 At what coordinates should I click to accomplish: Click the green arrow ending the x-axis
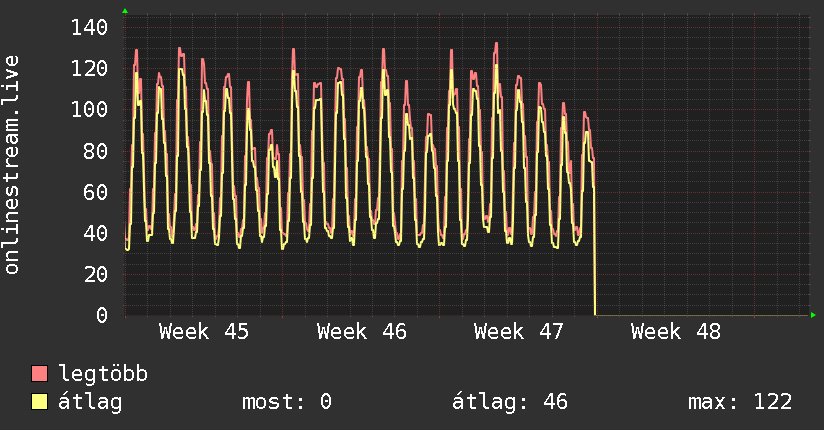pos(813,315)
